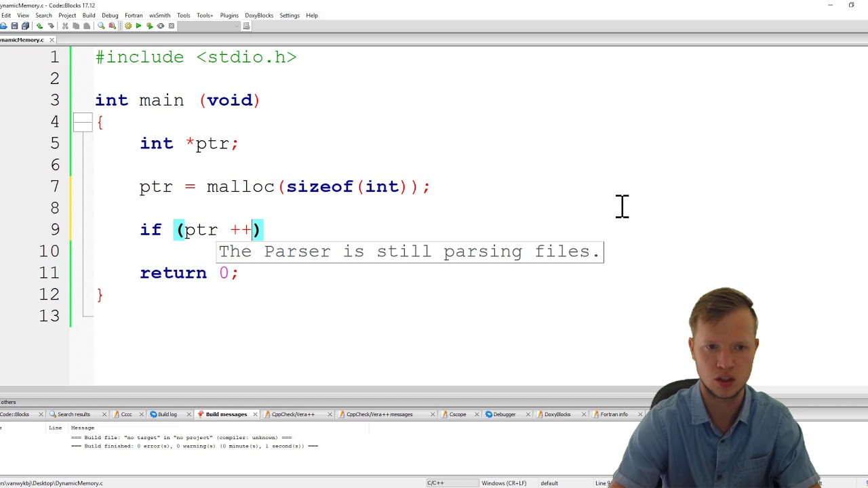868x488 pixels.
Task: Open Find with the magnifier icon
Action: point(101,26)
